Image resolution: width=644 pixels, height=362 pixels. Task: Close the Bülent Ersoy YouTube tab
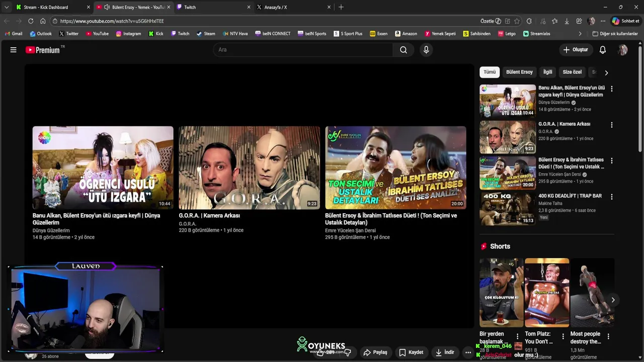pos(169,7)
